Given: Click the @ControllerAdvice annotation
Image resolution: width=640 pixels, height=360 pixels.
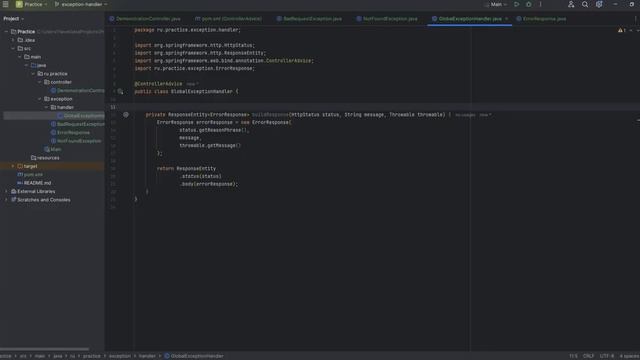Looking at the screenshot, I should tap(158, 84).
